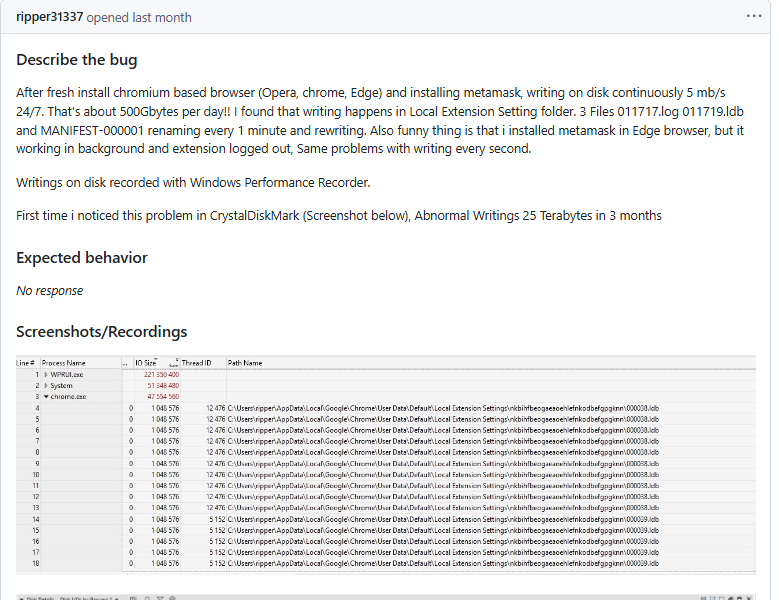Image resolution: width=779 pixels, height=600 pixels.
Task: Click the chrome.exe process name
Action: click(68, 396)
